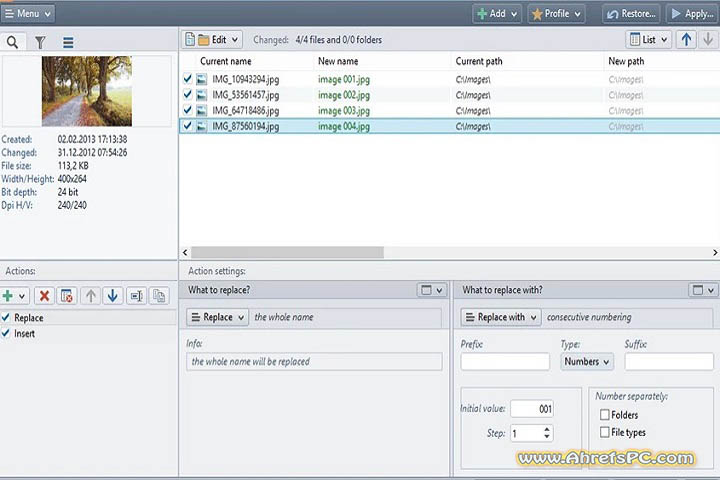The height and width of the screenshot is (480, 720).
Task: Click the Prefix input field
Action: click(x=505, y=361)
